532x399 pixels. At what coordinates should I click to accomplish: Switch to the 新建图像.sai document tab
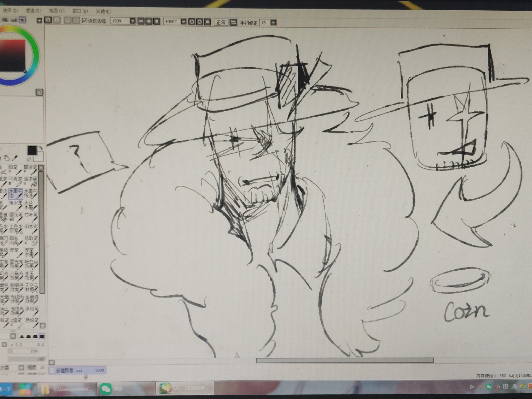pos(77,370)
